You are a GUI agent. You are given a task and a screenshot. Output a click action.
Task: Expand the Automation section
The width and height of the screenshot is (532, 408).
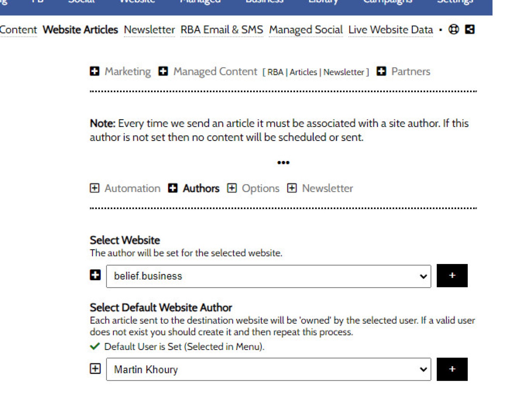(x=125, y=188)
